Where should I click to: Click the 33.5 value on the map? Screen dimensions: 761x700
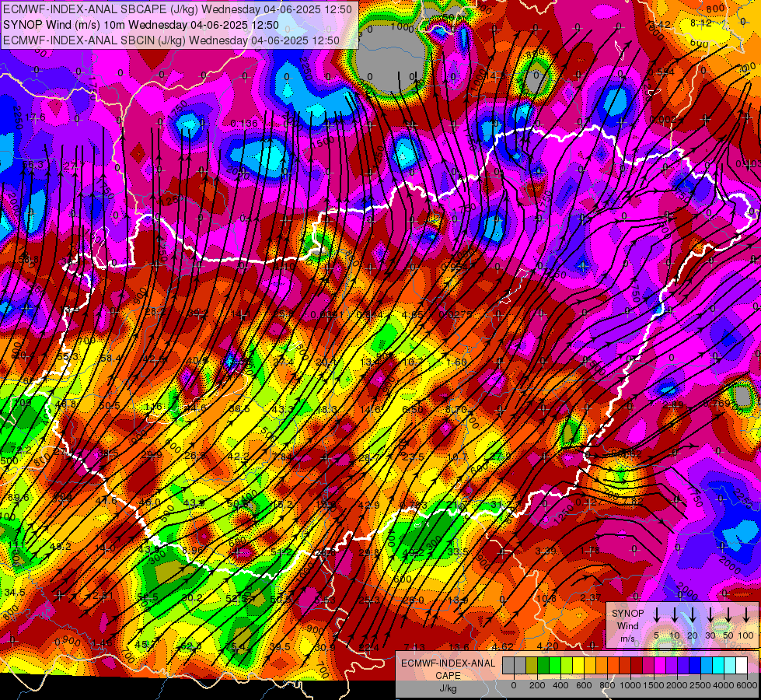click(458, 552)
